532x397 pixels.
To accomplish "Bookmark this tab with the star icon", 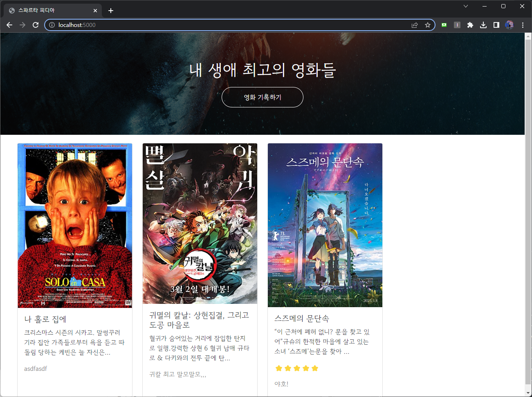I will coord(428,25).
